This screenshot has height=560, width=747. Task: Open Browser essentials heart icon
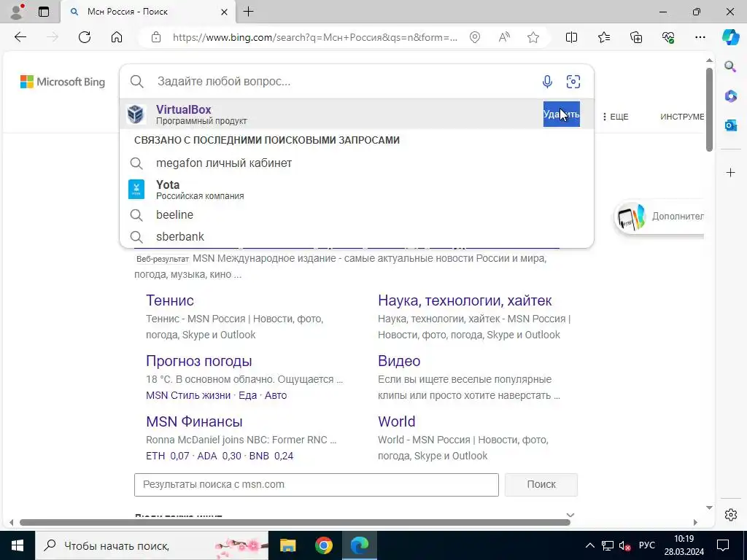pos(668,37)
